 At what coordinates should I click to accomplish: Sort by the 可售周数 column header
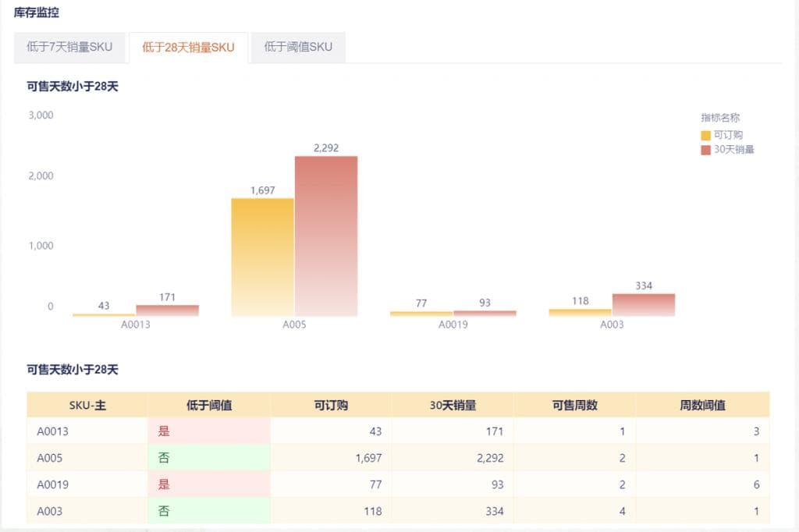coord(575,405)
